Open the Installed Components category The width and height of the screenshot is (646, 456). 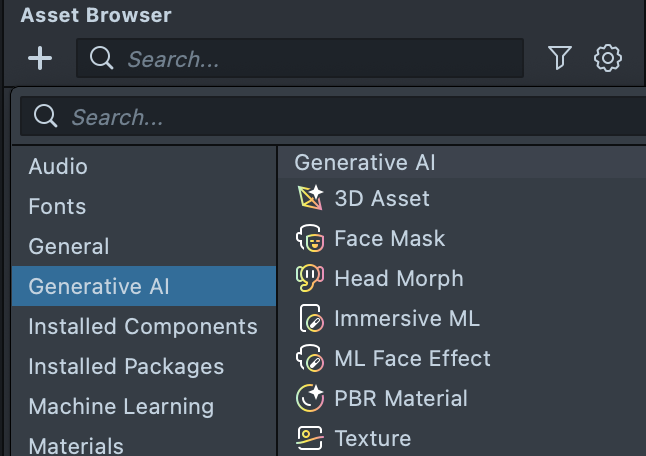(x=143, y=326)
